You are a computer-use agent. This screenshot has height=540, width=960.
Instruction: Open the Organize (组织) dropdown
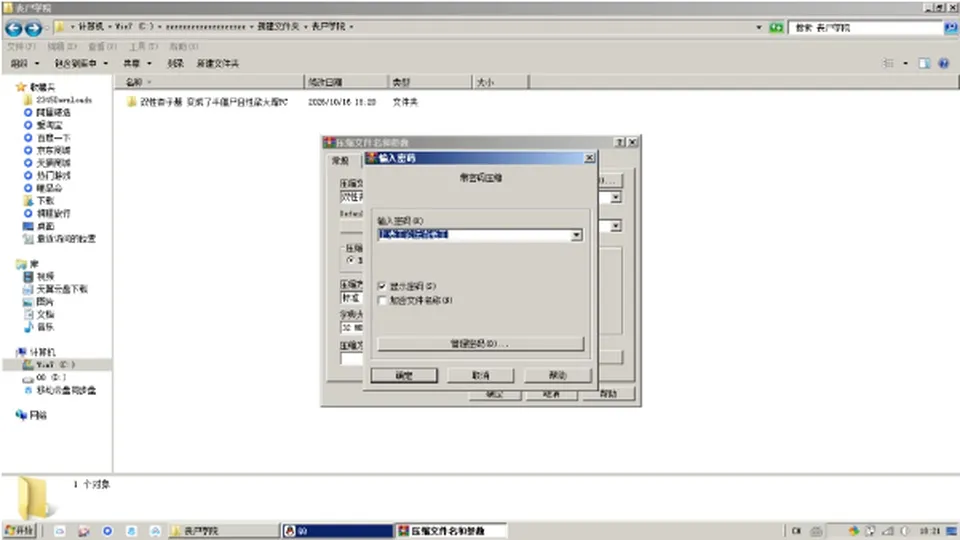click(x=24, y=63)
